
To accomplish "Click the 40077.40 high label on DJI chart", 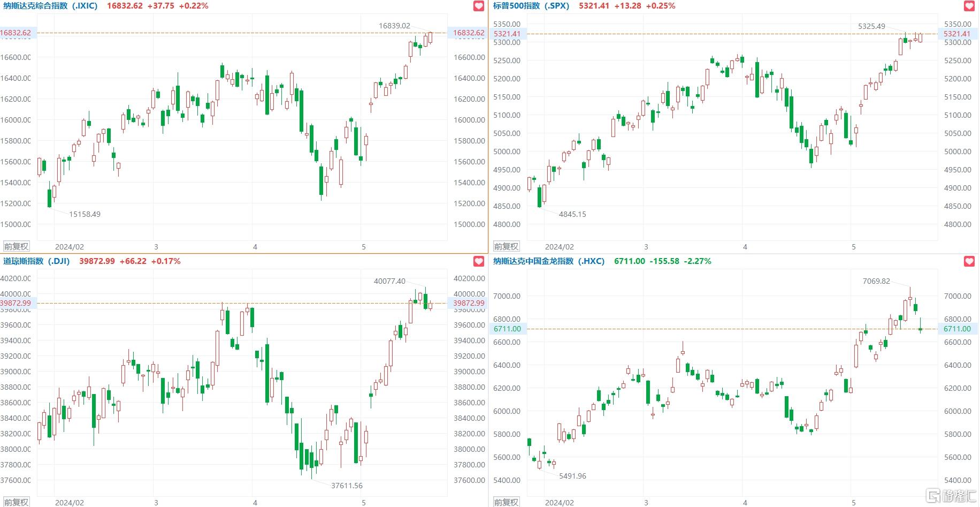I will [389, 281].
